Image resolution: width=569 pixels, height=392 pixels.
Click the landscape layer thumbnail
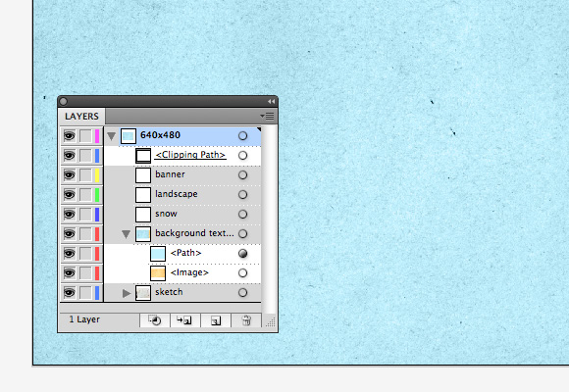[x=143, y=195]
